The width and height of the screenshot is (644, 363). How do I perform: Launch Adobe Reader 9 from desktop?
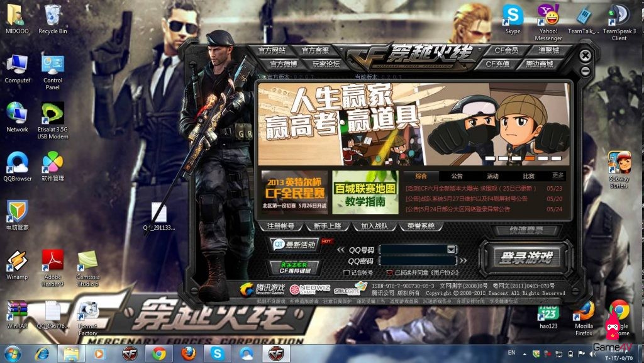(x=53, y=268)
